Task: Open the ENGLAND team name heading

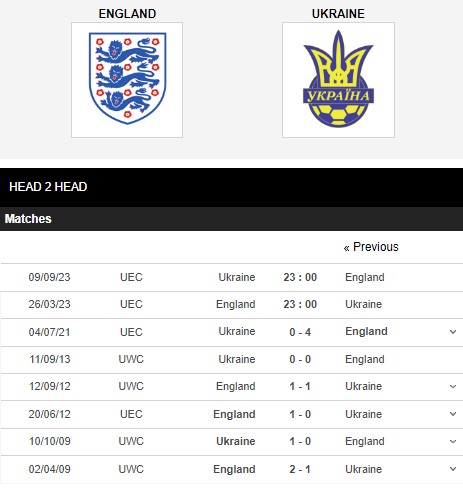Action: click(x=127, y=14)
